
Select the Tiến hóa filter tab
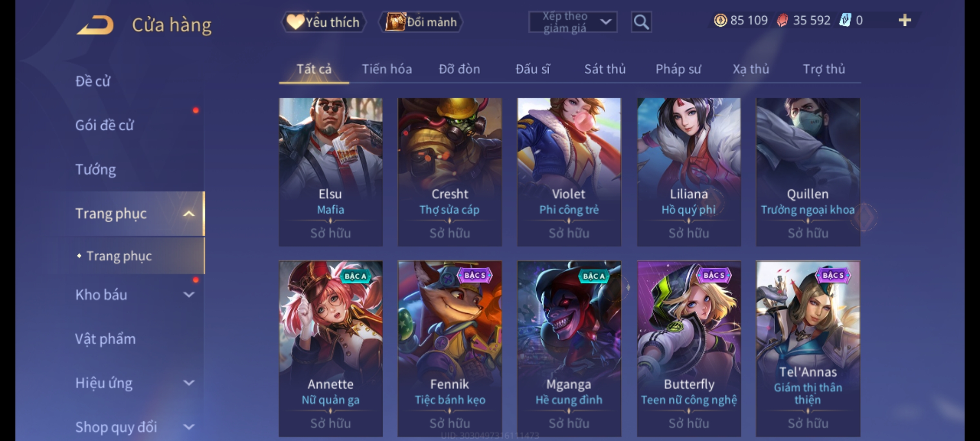(x=387, y=69)
